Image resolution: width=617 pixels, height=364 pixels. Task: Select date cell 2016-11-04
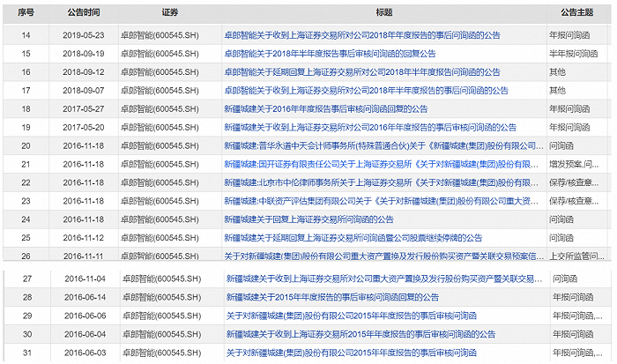[x=85, y=279]
